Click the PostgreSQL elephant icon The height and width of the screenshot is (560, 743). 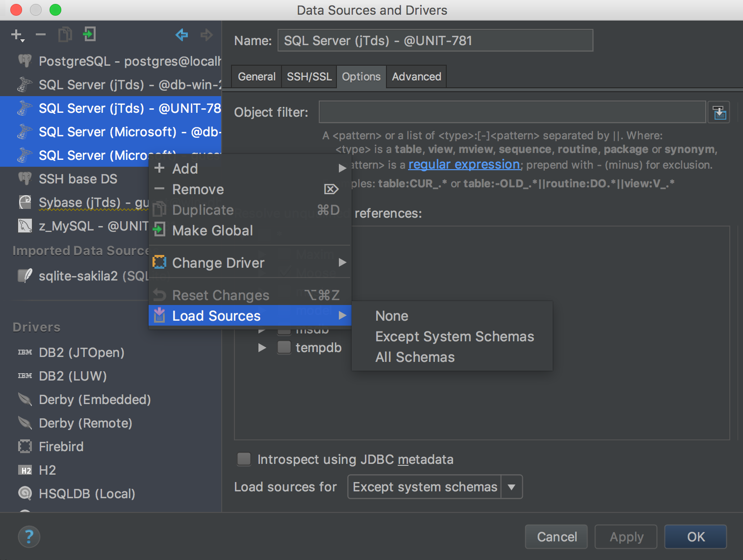click(x=25, y=61)
